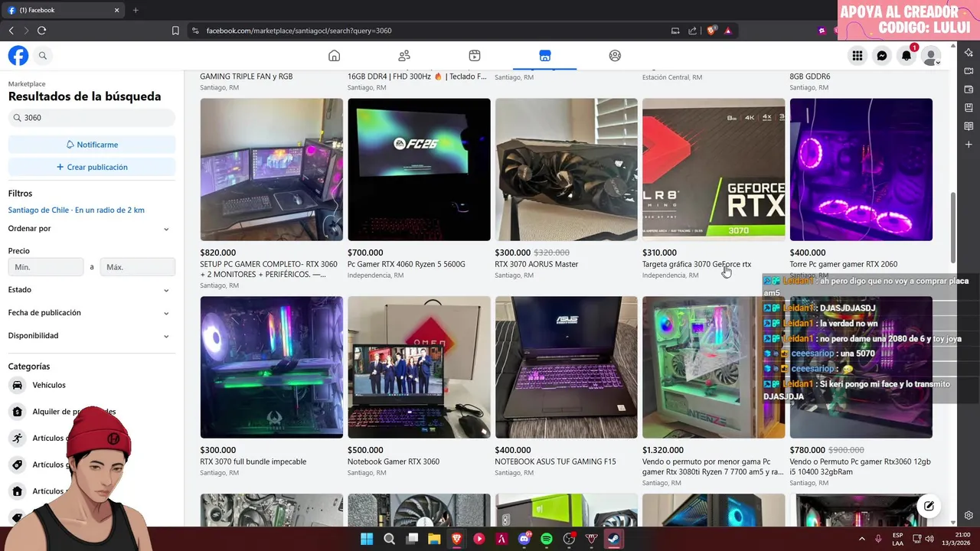Open the Facebook menu grid icon
980x551 pixels.
pos(857,56)
